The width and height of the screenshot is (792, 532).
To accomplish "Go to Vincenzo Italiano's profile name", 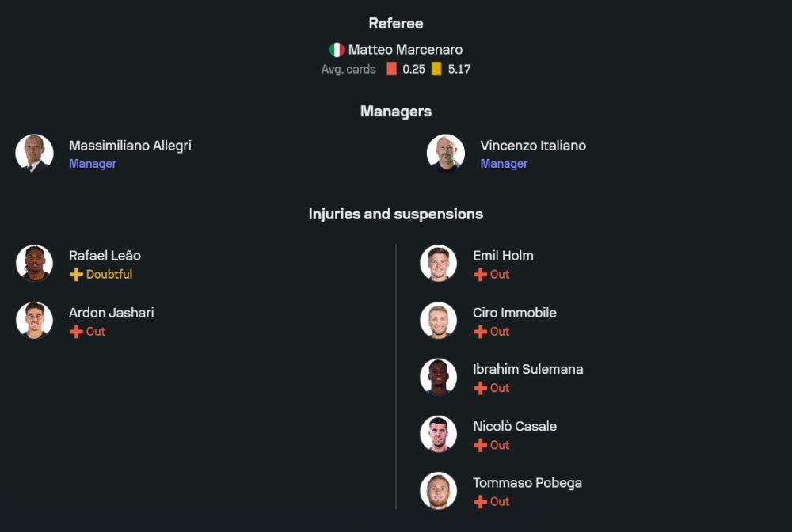I will (533, 146).
